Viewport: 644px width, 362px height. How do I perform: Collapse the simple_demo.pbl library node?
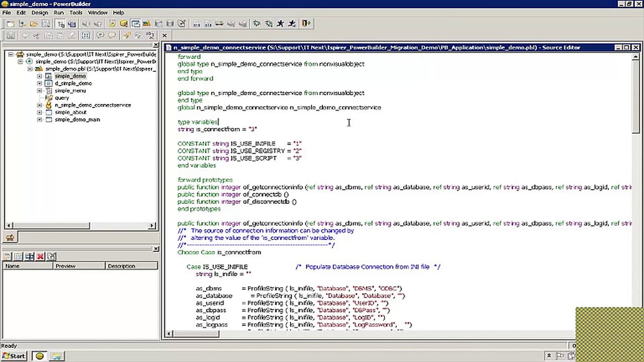30,69
